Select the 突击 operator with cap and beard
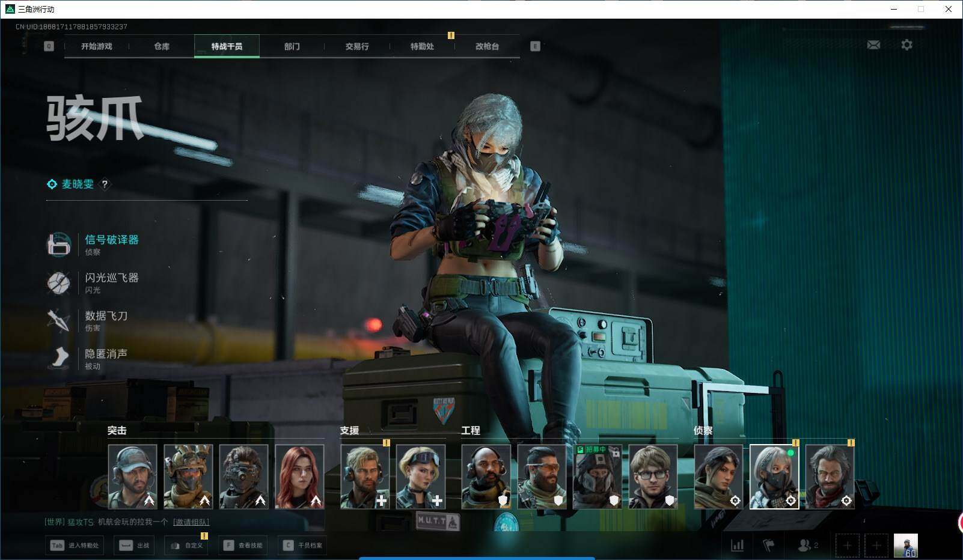Screen dimensions: 963x560 tap(133, 476)
